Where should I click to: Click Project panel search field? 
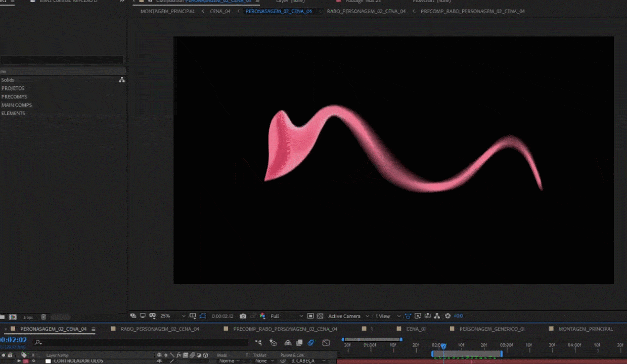point(62,60)
